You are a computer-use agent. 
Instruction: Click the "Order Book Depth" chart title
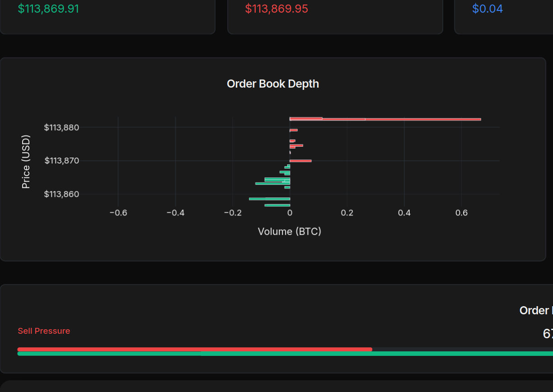click(x=273, y=84)
